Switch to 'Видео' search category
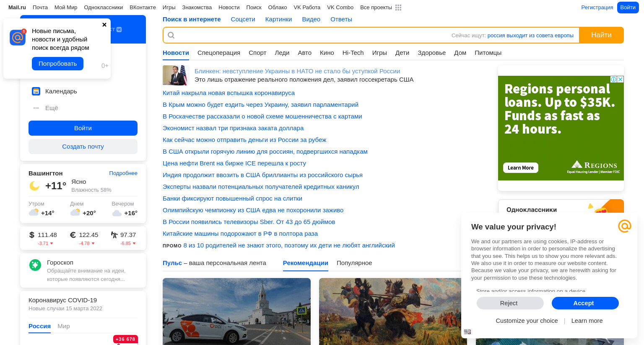This screenshot has height=345, width=644. (x=311, y=19)
